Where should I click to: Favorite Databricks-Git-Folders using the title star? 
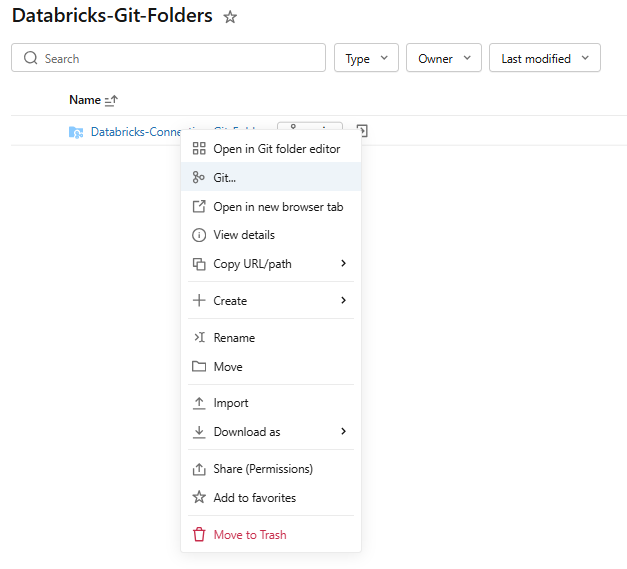230,17
